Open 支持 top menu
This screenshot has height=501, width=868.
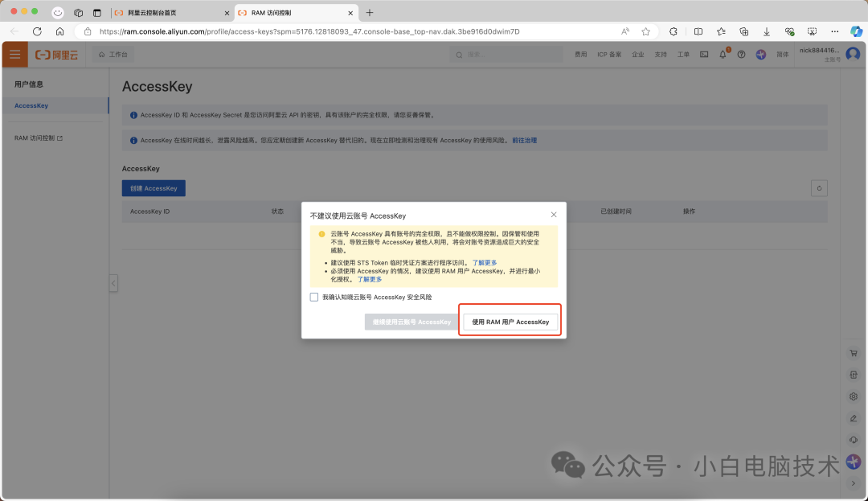pyautogui.click(x=661, y=54)
